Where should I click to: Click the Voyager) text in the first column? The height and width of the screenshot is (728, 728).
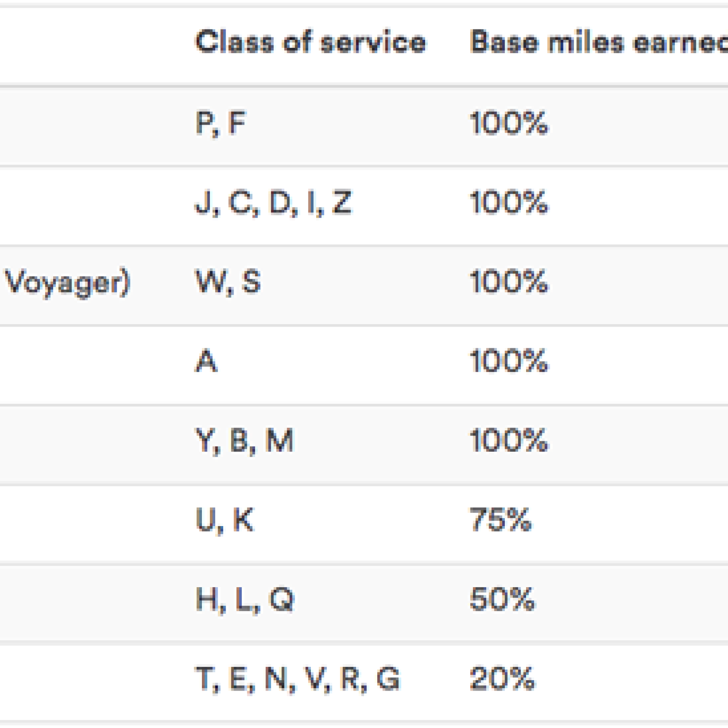click(x=67, y=283)
